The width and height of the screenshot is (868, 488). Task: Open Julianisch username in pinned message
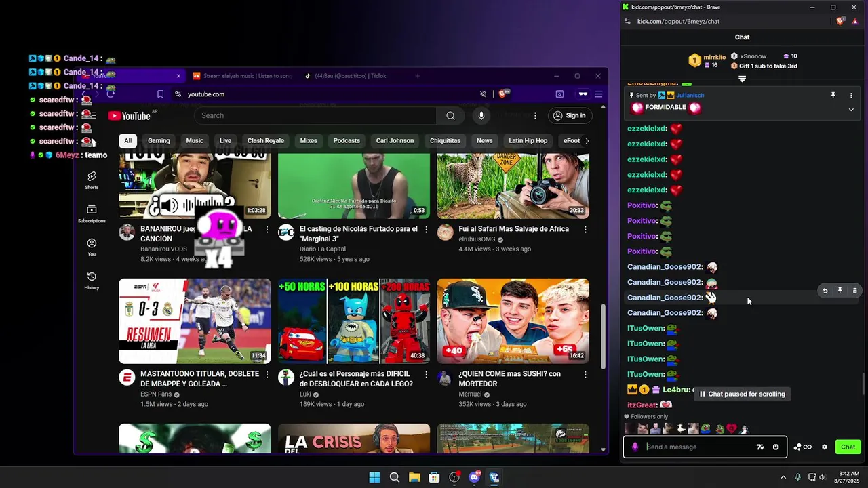coord(690,96)
